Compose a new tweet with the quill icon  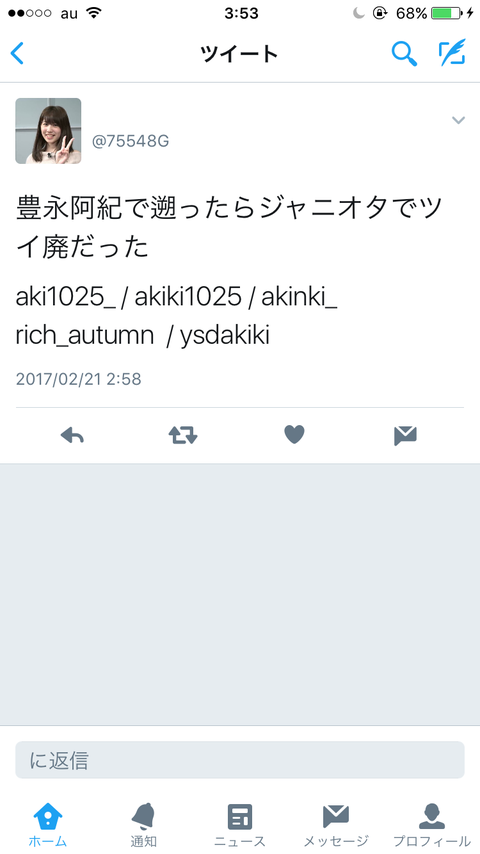452,52
